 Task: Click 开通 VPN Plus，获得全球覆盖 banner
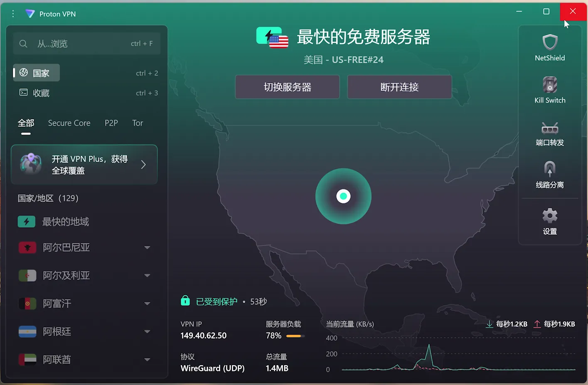[84, 164]
